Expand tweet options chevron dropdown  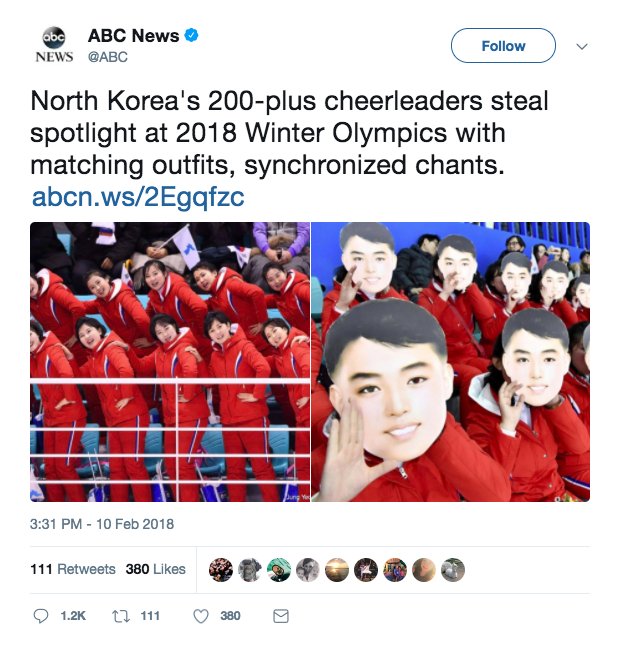[x=582, y=46]
